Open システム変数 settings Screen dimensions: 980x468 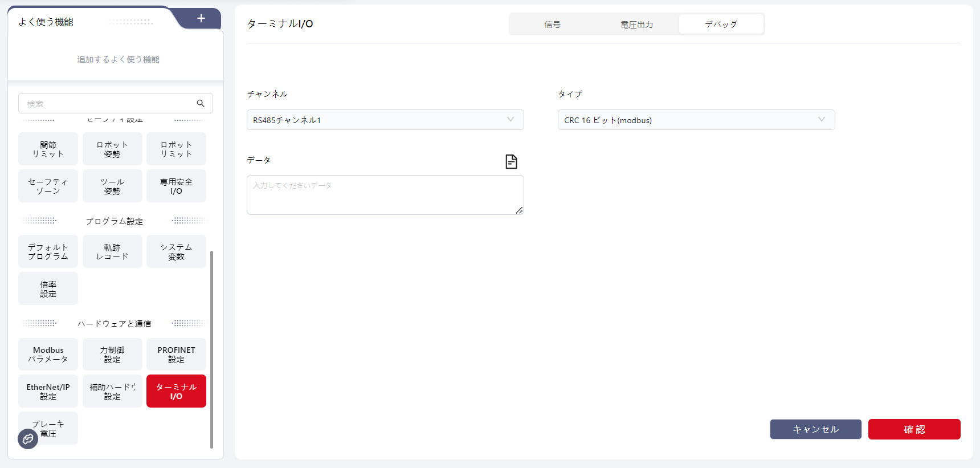[176, 251]
